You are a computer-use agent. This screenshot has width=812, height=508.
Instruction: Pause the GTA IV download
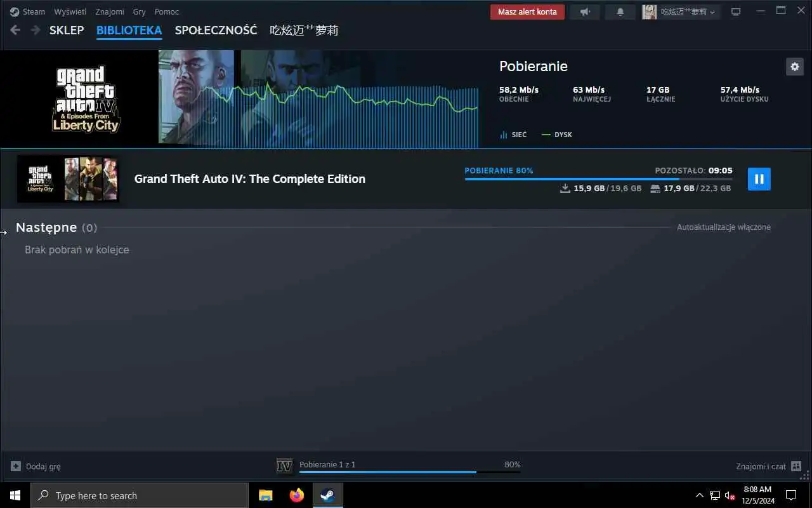(759, 179)
